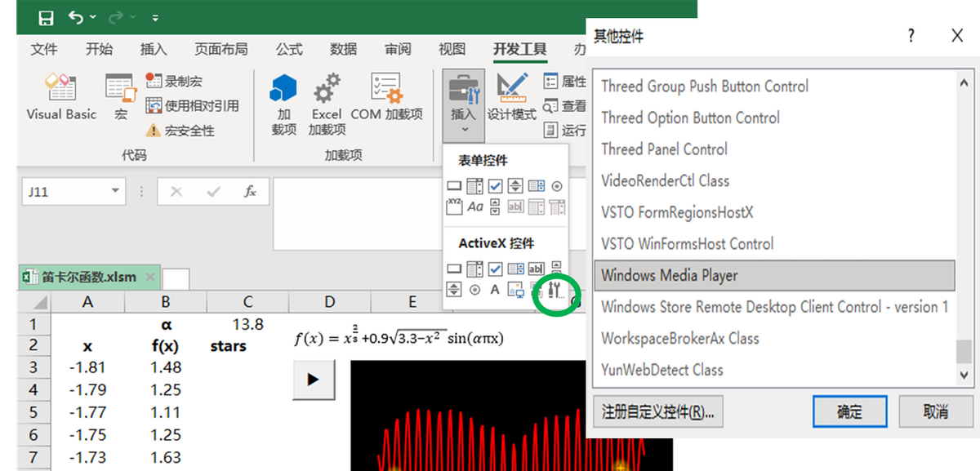Save the workbook from the quick access toolbar
980x471 pixels.
(x=47, y=17)
